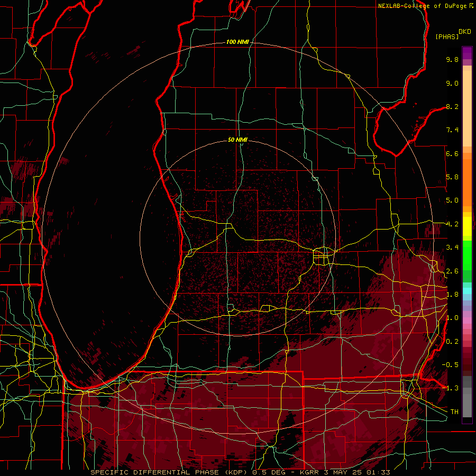Click the 9.8 scale value

point(452,59)
